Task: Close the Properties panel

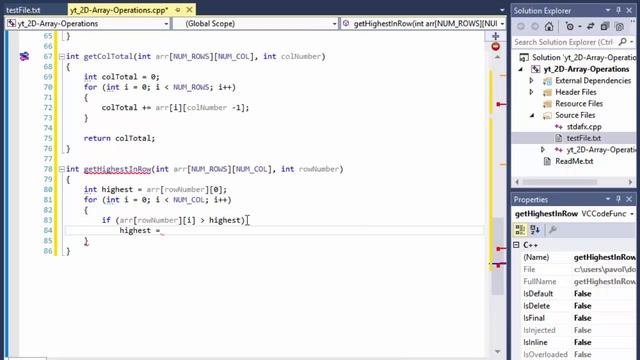Action: (629, 199)
